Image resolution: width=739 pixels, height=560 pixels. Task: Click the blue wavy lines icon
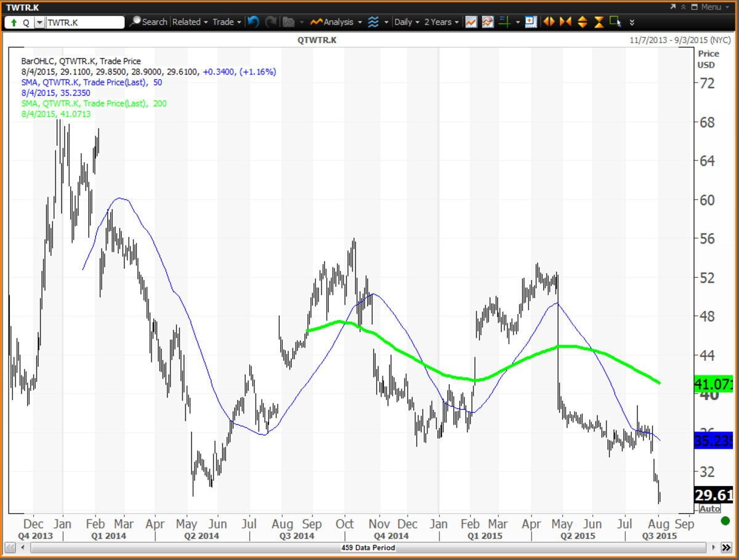pyautogui.click(x=373, y=22)
